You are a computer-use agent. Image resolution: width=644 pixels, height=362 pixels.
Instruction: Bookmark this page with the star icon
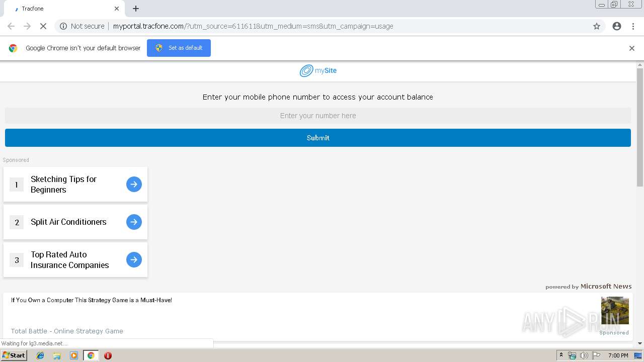click(x=597, y=26)
